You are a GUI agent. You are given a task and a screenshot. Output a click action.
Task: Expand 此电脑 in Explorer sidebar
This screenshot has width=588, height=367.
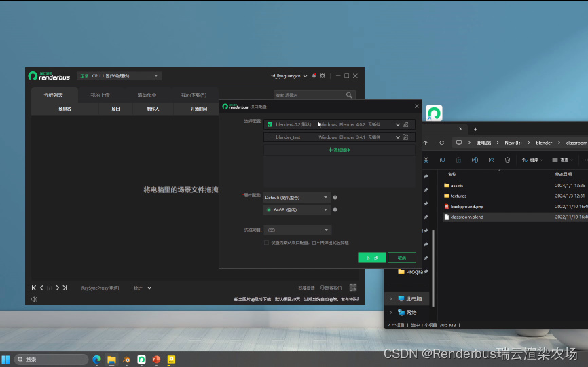point(390,299)
